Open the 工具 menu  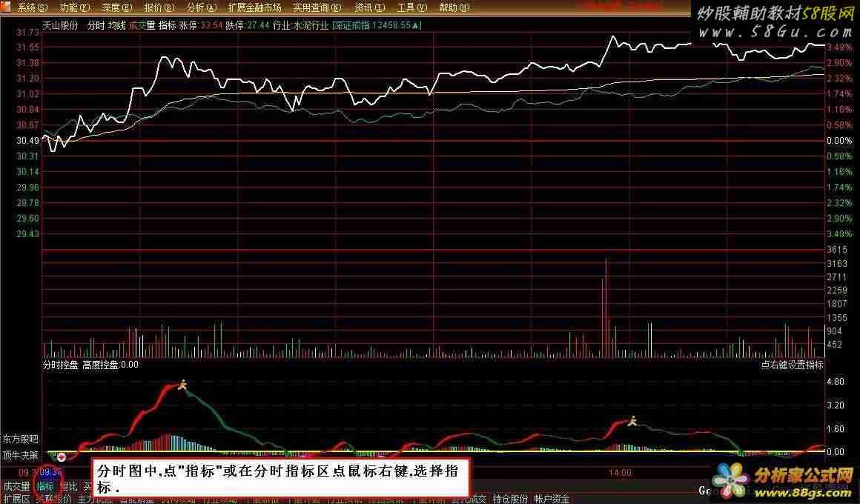(412, 7)
